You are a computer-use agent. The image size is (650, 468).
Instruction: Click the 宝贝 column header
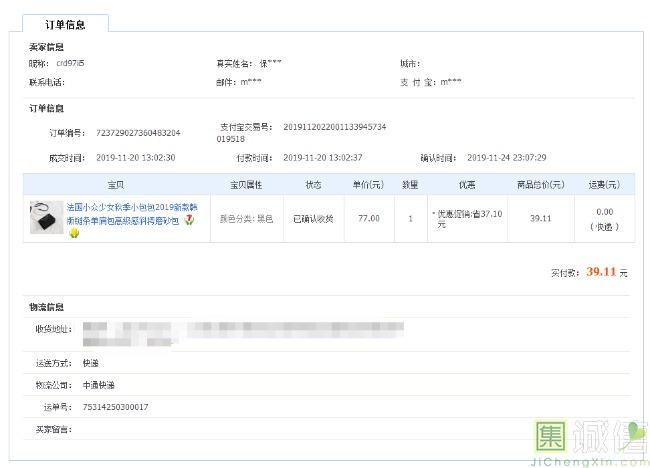click(115, 185)
